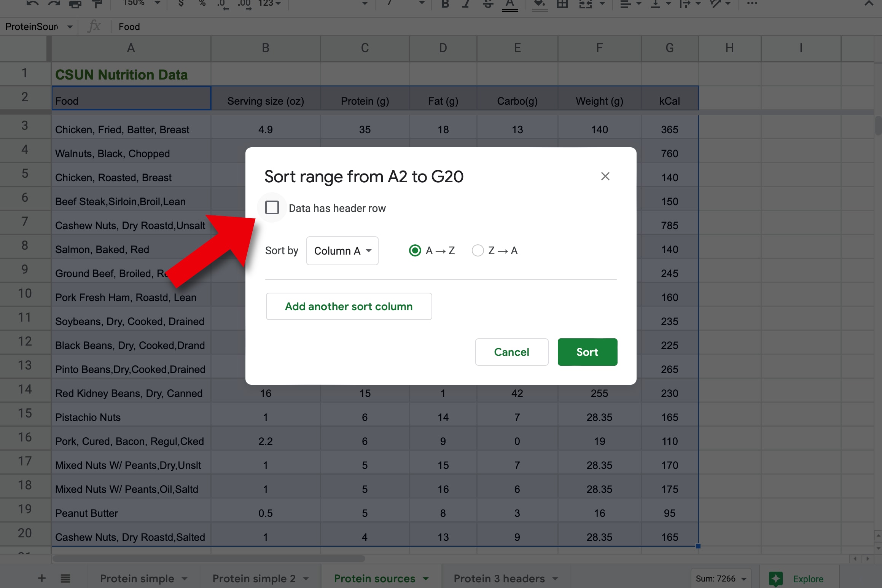This screenshot has height=588, width=882.
Task: Select the Z to A sort radio button
Action: (477, 251)
